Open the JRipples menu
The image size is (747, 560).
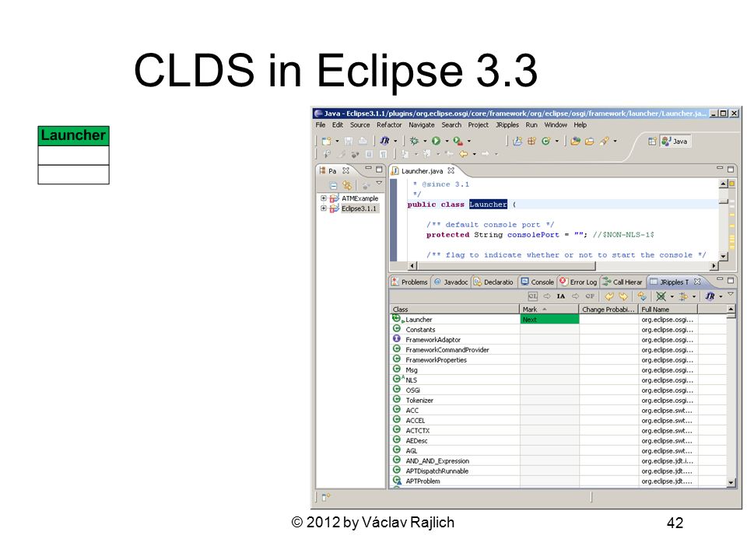tap(507, 124)
